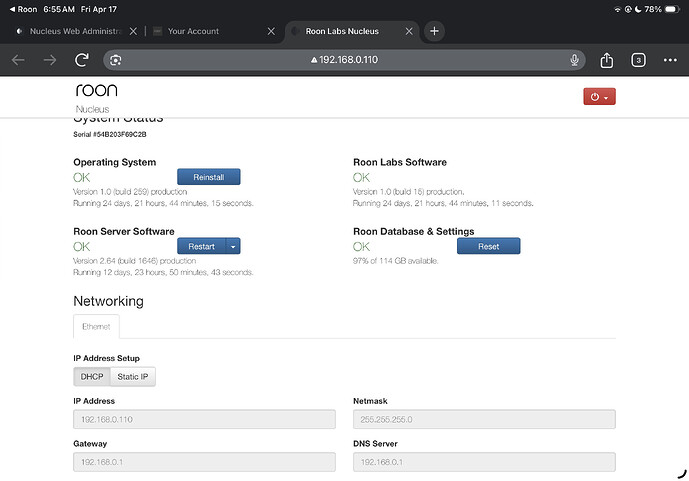The width and height of the screenshot is (689, 481).
Task: Click the Netmask field
Action: coord(484,419)
